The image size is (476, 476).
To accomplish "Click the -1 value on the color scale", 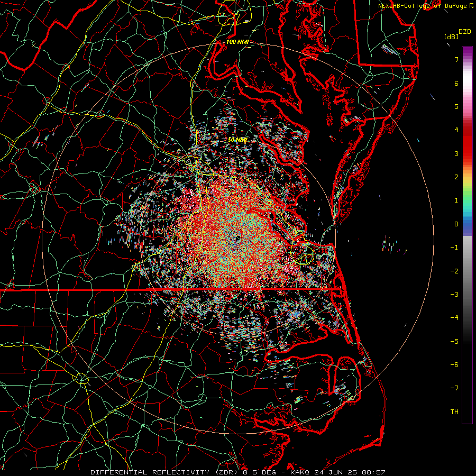I will click(x=454, y=248).
